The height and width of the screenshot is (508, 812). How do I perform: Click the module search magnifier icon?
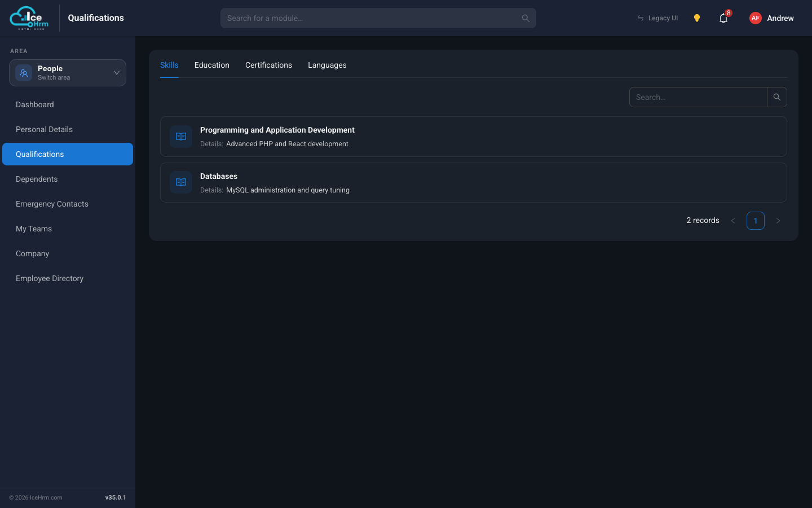click(x=526, y=18)
